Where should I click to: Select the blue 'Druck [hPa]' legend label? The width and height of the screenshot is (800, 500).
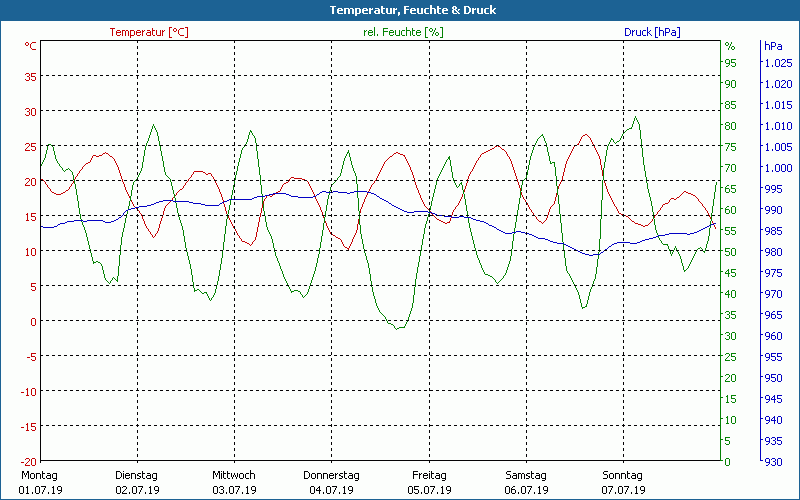tap(652, 32)
